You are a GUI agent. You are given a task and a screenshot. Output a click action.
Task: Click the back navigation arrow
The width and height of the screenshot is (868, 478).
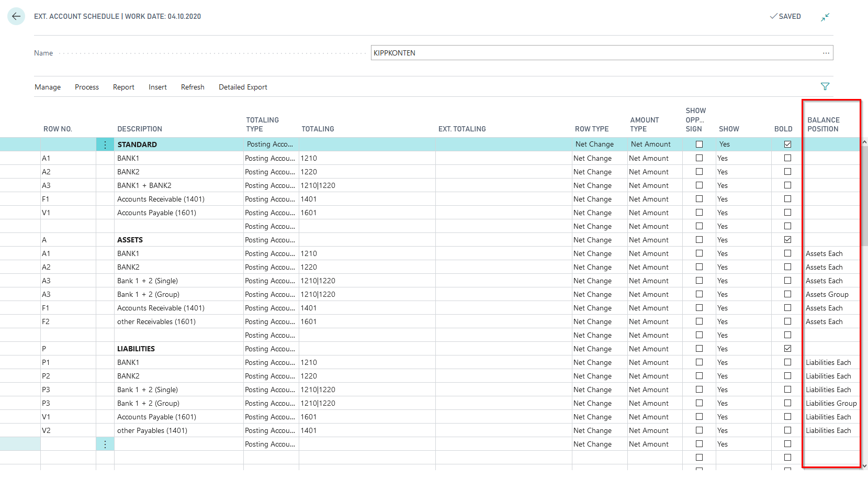(x=16, y=16)
